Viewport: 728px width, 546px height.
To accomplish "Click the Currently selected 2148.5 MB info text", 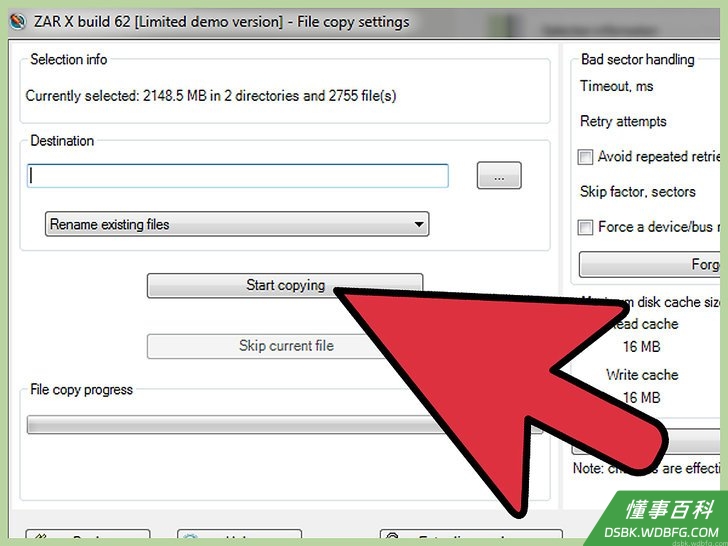I will point(211,96).
